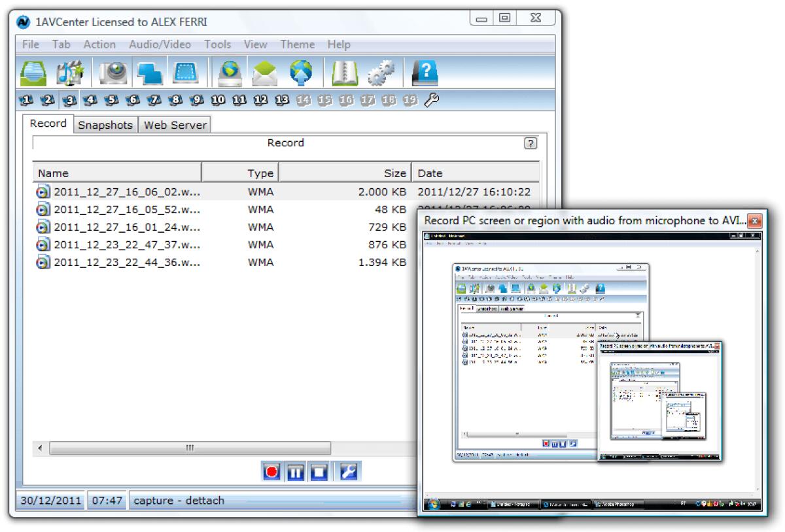This screenshot has height=532, width=785.
Task: Click the capture region shapes icon
Action: (x=149, y=72)
